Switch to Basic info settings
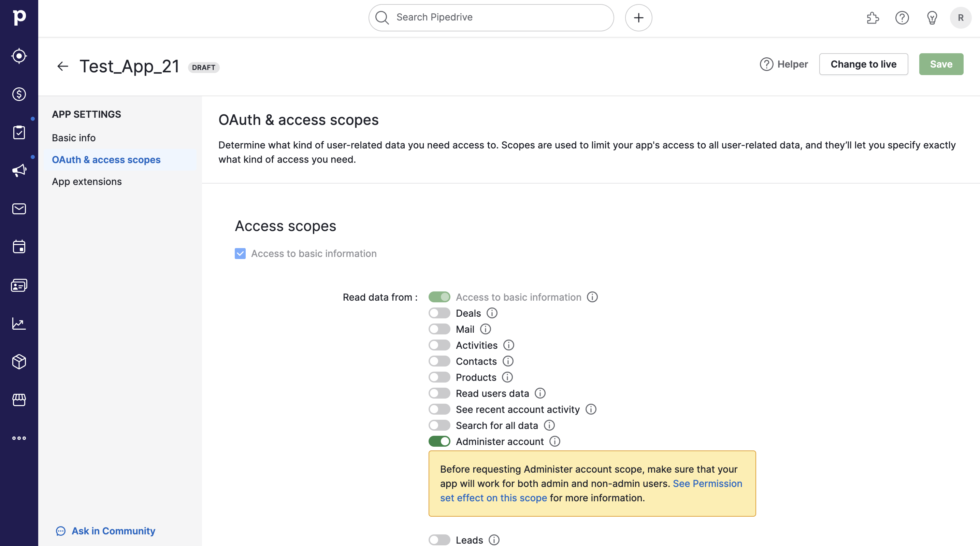The height and width of the screenshot is (546, 980). pos(73,138)
